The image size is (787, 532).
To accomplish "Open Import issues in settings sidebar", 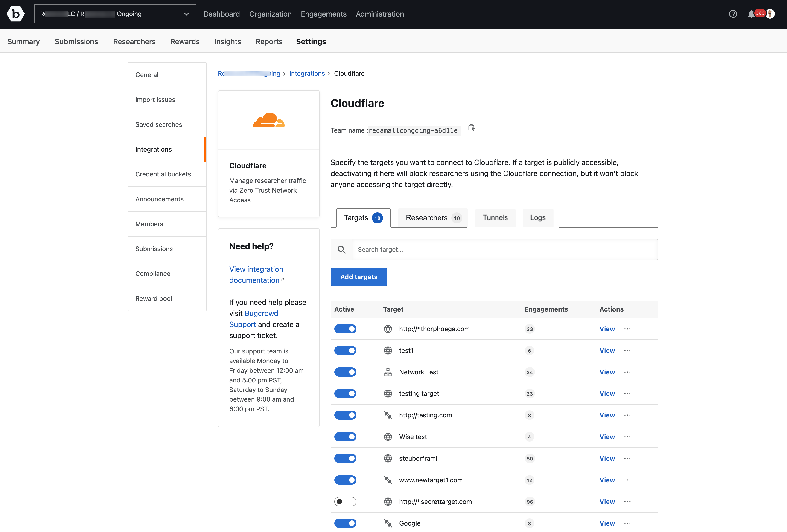I will (167, 100).
